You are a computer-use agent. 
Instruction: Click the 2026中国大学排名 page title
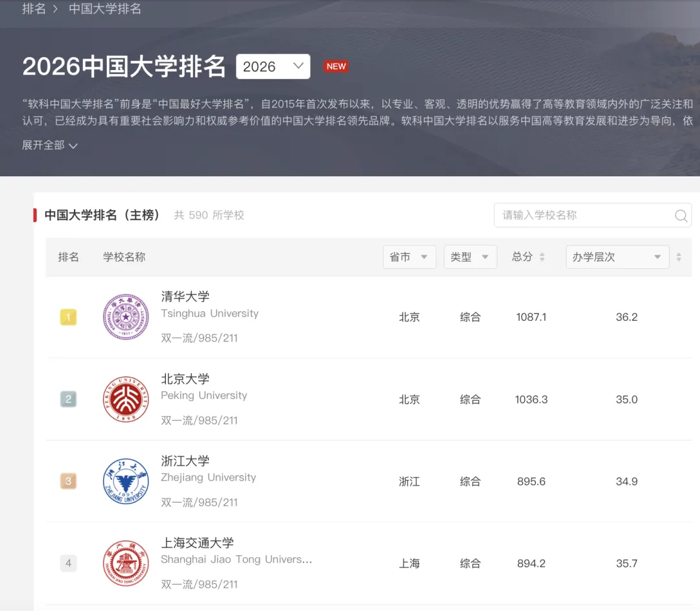pyautogui.click(x=124, y=67)
